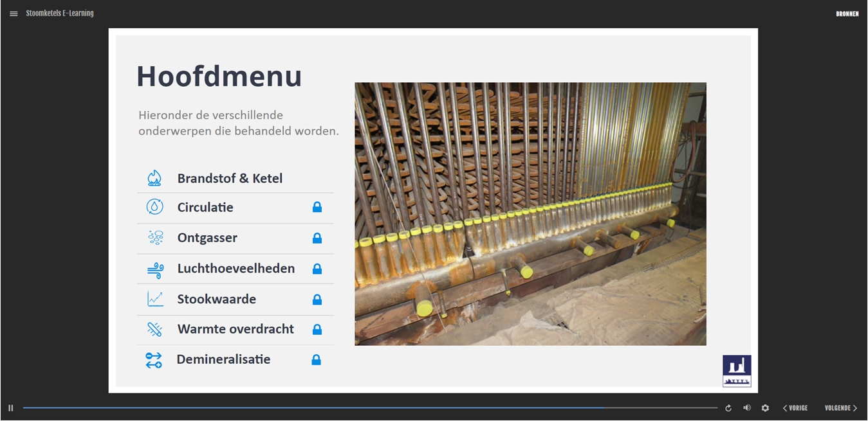This screenshot has width=868, height=421.
Task: Advance to next slide with Volgende
Action: 841,408
